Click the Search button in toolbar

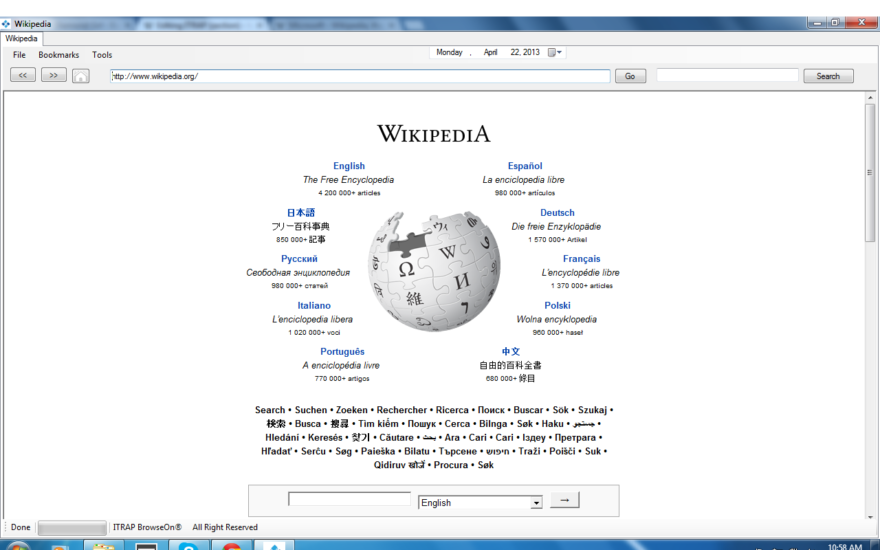(828, 76)
